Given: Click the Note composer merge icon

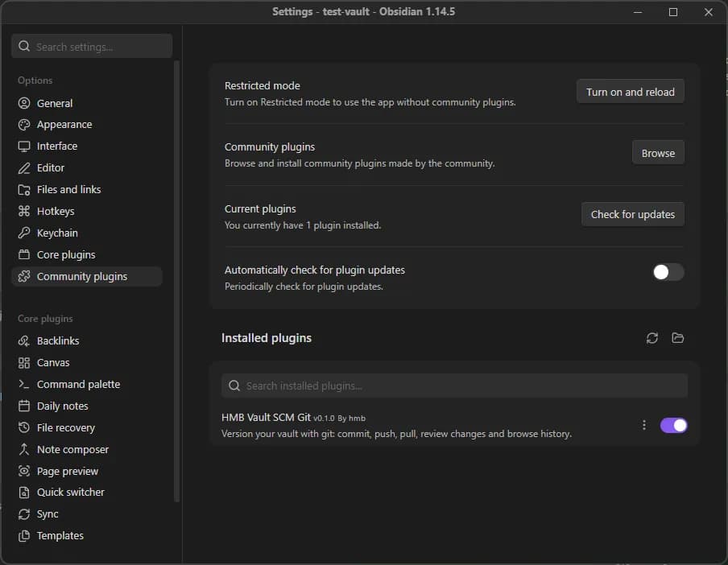Looking at the screenshot, I should tap(24, 449).
